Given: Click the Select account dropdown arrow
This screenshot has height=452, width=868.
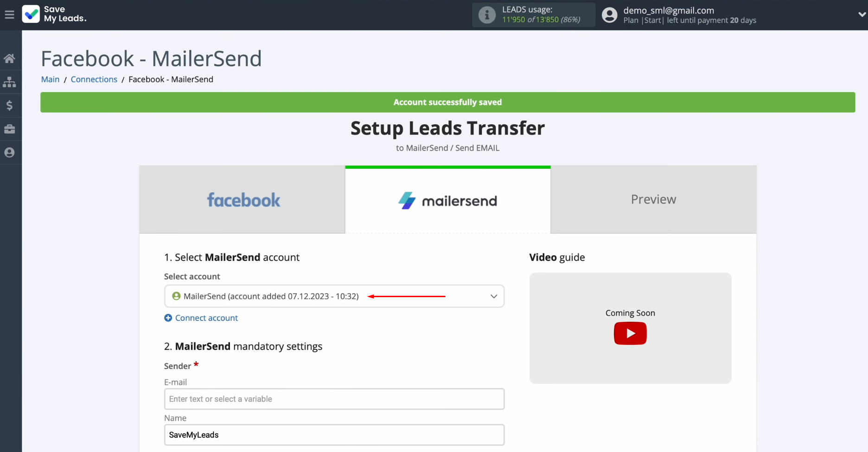Looking at the screenshot, I should point(494,296).
